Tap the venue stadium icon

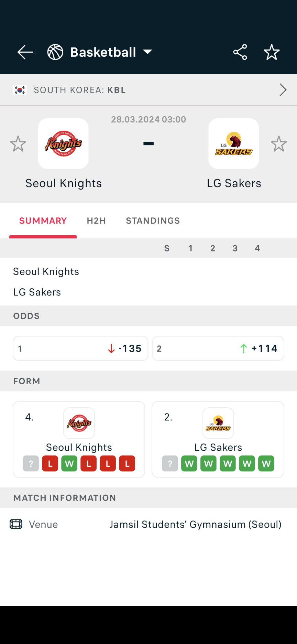point(16,524)
